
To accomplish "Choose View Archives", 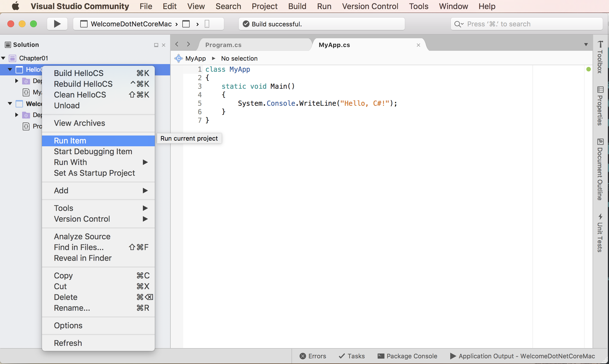I will point(98,123).
